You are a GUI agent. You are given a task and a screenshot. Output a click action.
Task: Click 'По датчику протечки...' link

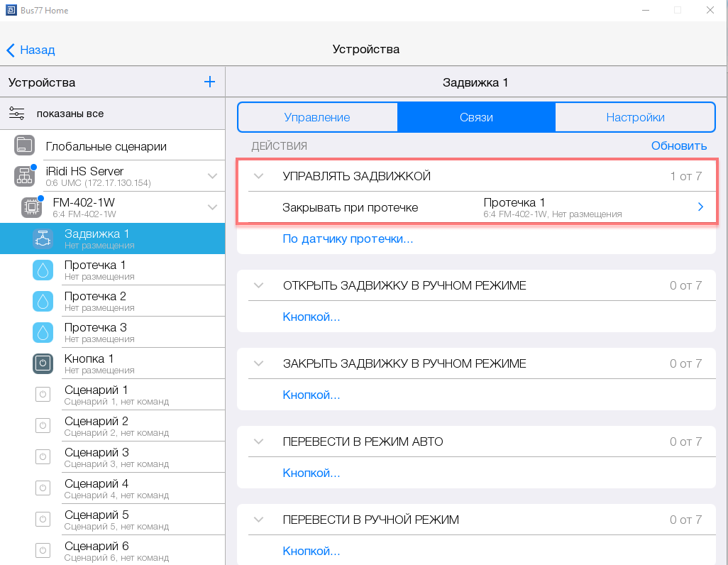348,238
